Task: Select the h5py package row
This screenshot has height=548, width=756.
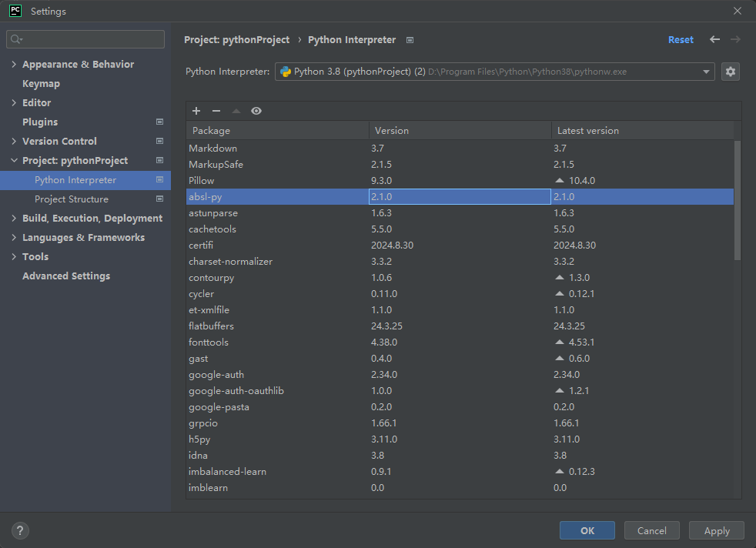Action: coord(460,439)
